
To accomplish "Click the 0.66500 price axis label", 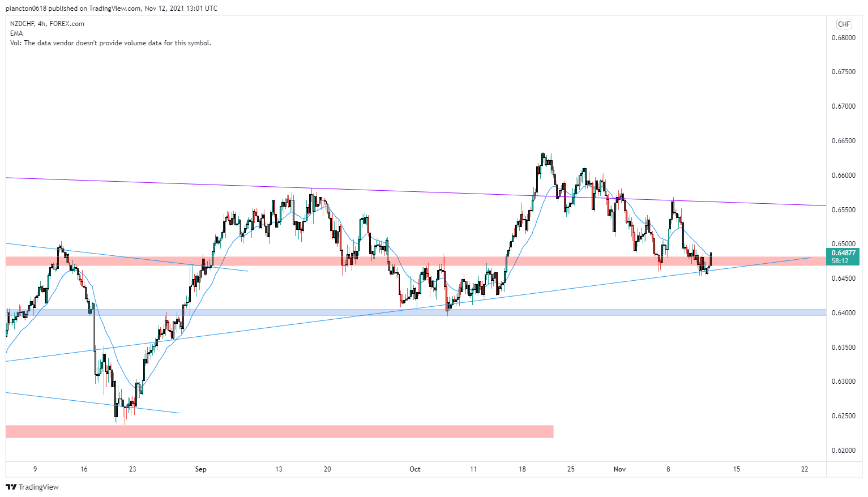I will point(843,141).
